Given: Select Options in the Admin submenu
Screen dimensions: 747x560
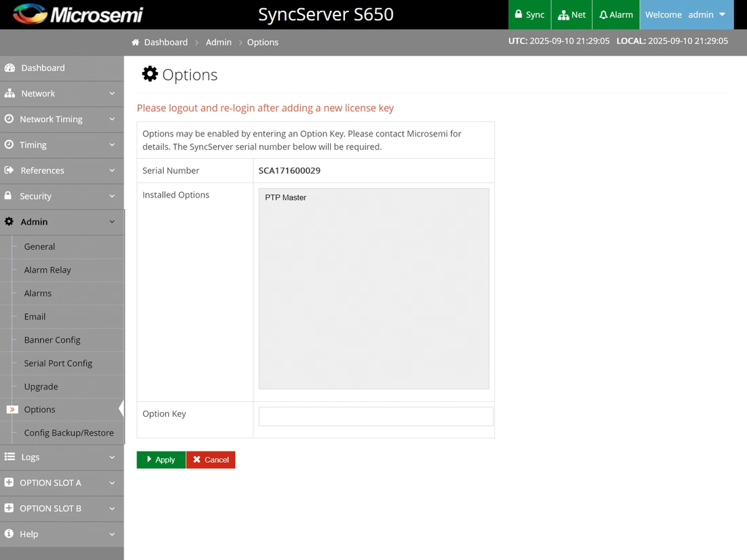Looking at the screenshot, I should 39,409.
